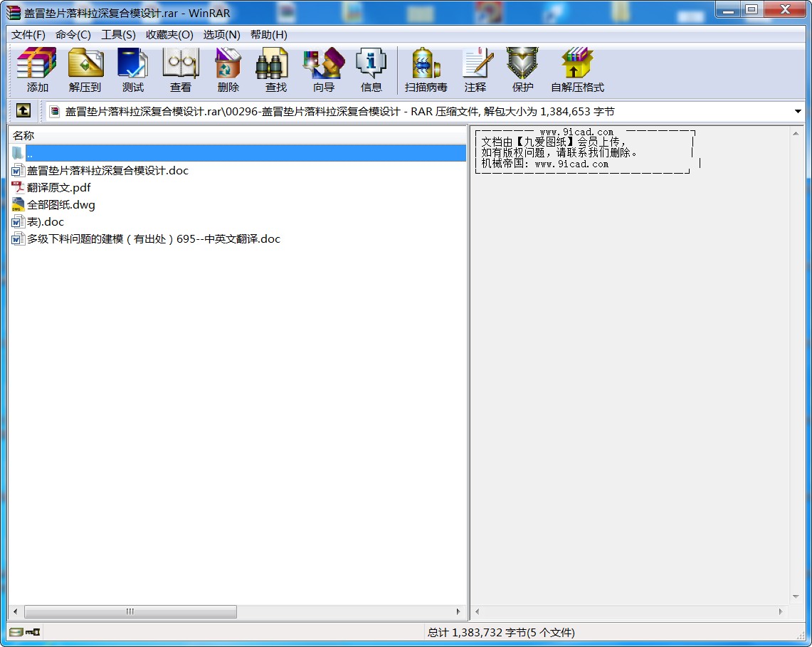
Task: Open the 注释 (Comment) tool
Action: click(x=475, y=70)
